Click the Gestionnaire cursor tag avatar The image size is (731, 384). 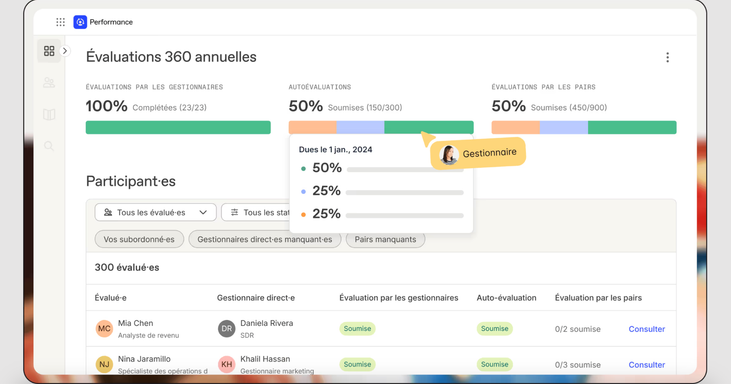click(448, 155)
